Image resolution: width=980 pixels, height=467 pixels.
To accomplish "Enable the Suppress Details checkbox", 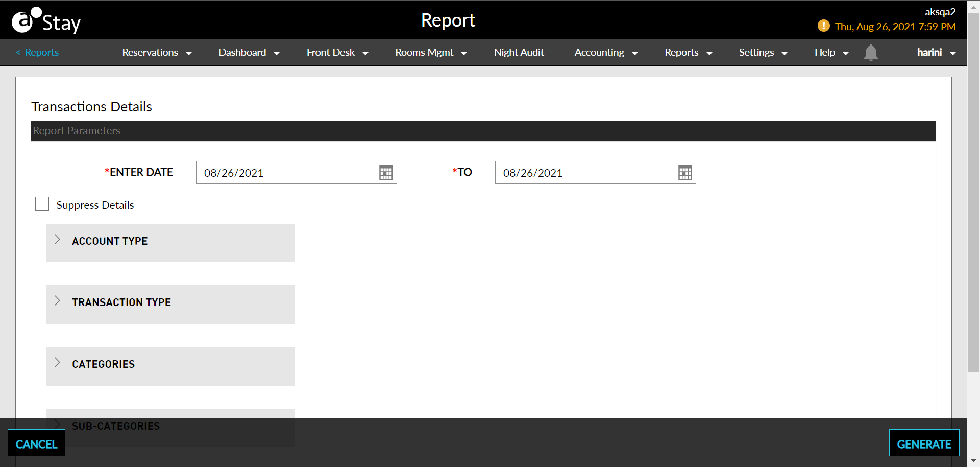I will tap(42, 204).
